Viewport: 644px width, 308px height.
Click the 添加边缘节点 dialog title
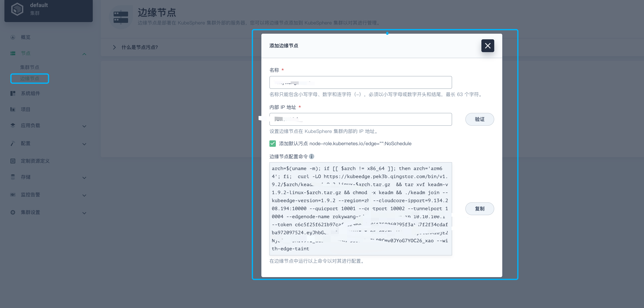(x=283, y=46)
